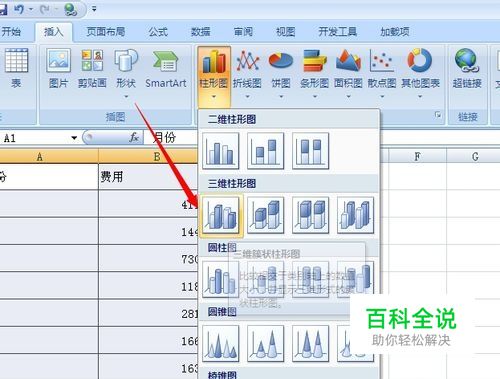Select column B header

point(149,156)
